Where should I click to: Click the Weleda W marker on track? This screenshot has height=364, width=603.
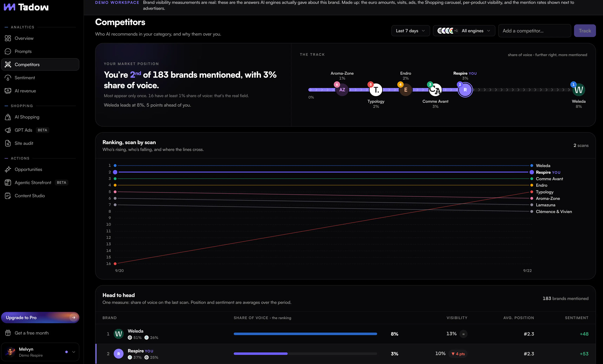(579, 90)
